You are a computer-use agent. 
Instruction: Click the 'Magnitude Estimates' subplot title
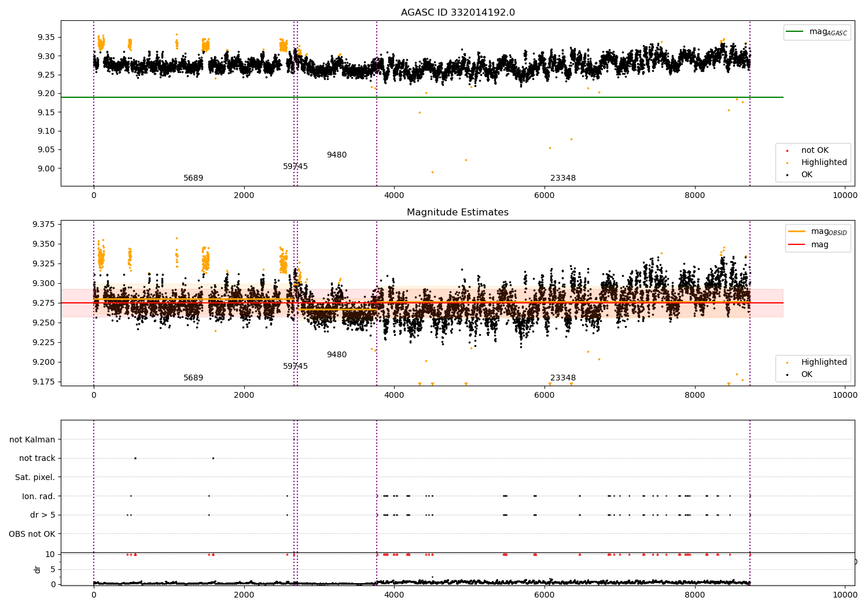pos(458,213)
